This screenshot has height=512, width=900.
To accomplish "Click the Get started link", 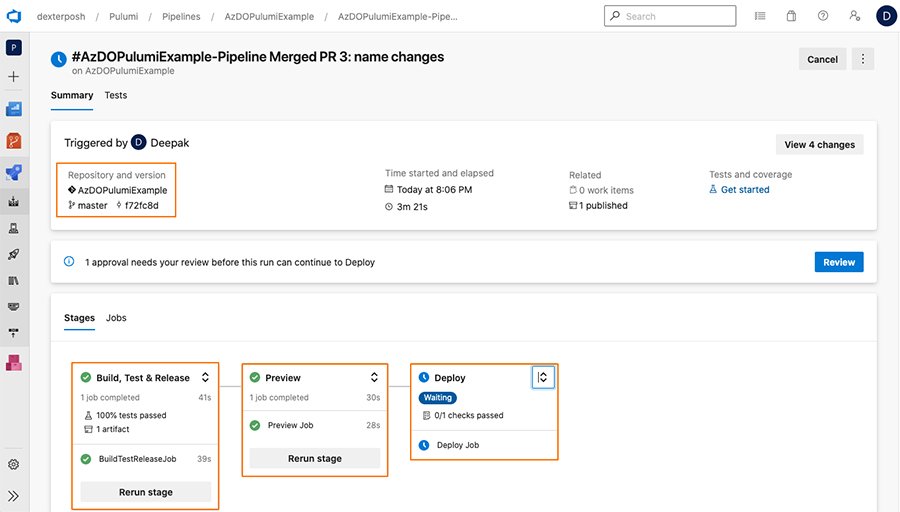I will tap(745, 190).
